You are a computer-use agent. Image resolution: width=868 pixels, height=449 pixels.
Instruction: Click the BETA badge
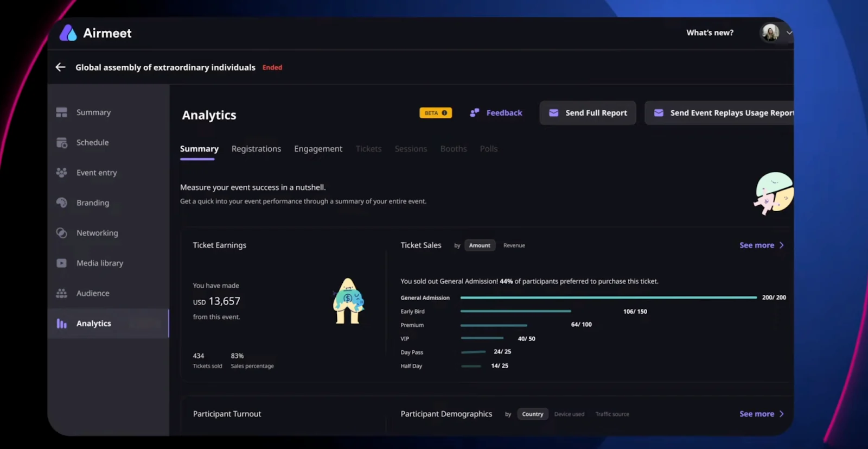[436, 113]
